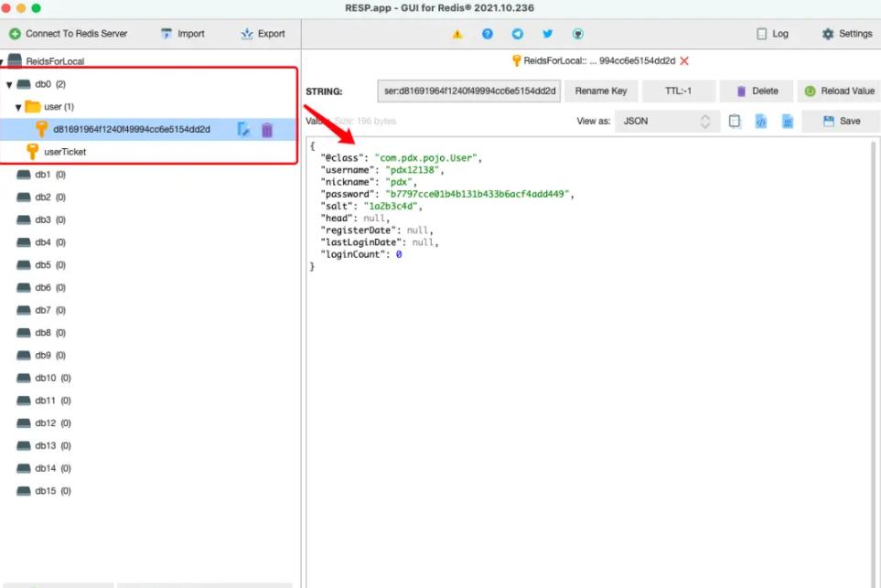Select database db12 (0)
The width and height of the screenshot is (881, 588).
pyautogui.click(x=53, y=422)
